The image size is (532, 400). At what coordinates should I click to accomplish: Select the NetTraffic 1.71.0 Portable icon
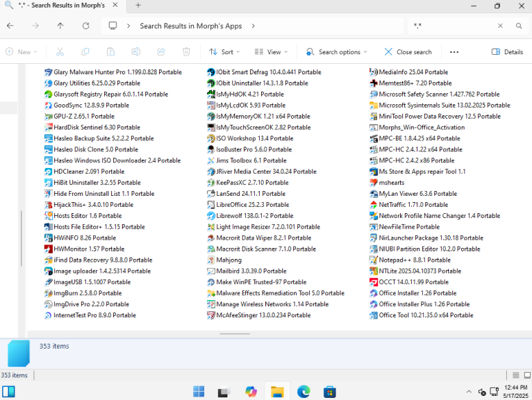pyautogui.click(x=374, y=205)
